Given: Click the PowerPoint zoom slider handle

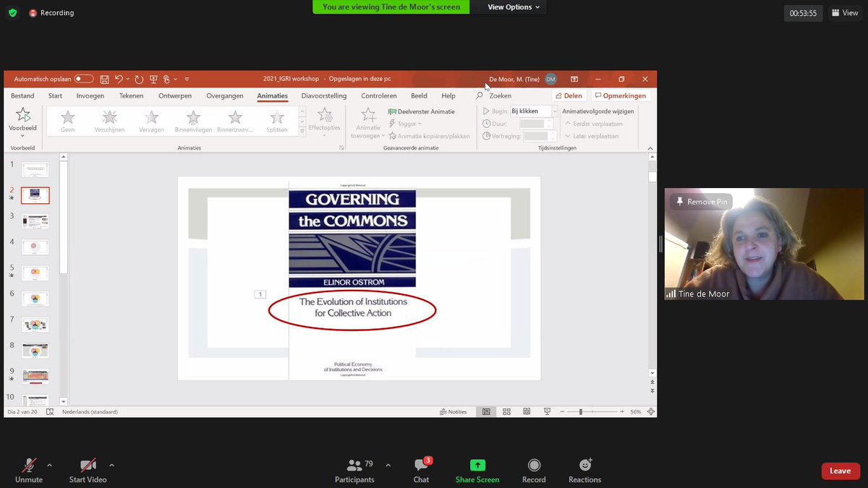Looking at the screenshot, I should pos(580,411).
